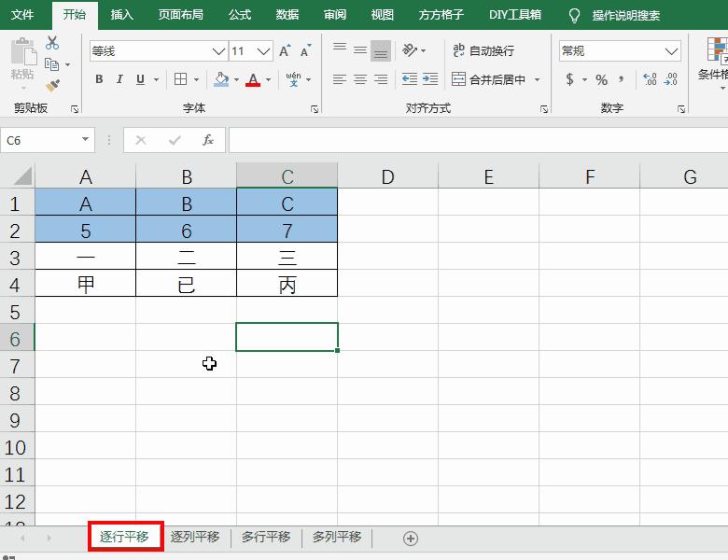This screenshot has height=560, width=728.
Task: Apply comma style format
Action: point(622,80)
